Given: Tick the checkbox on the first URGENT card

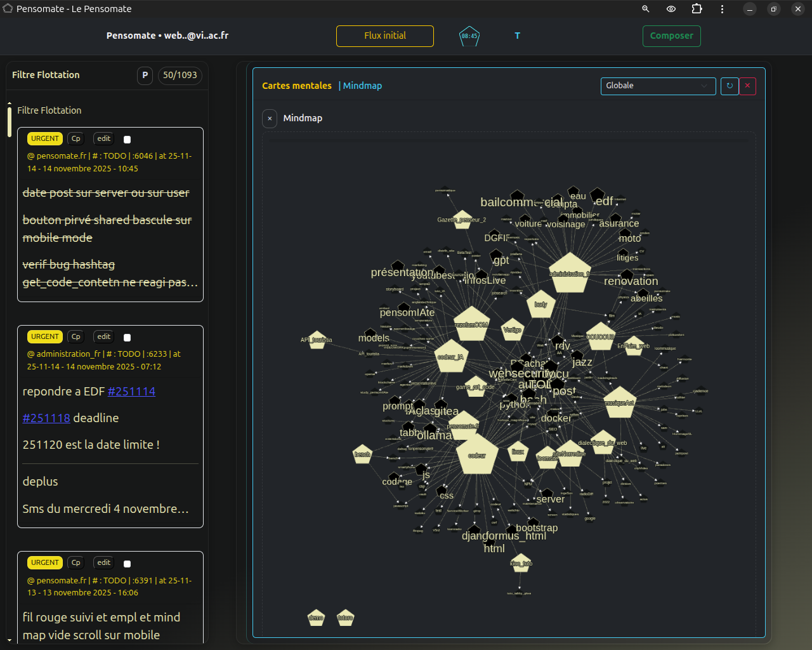Looking at the screenshot, I should coord(127,140).
